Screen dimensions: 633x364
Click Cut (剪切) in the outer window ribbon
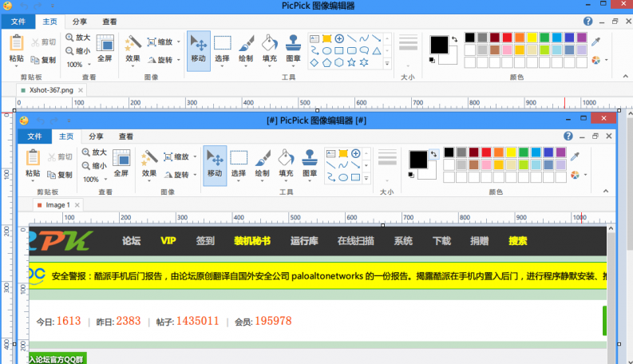pos(44,42)
